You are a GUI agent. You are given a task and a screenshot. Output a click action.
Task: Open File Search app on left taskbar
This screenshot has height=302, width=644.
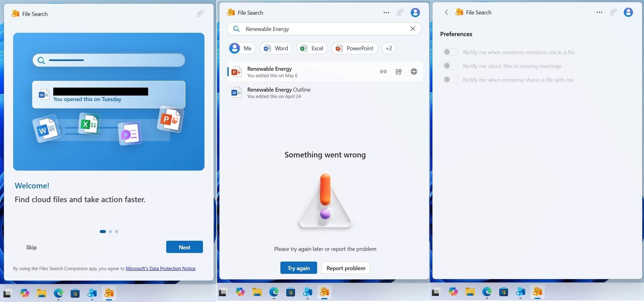[x=109, y=293]
